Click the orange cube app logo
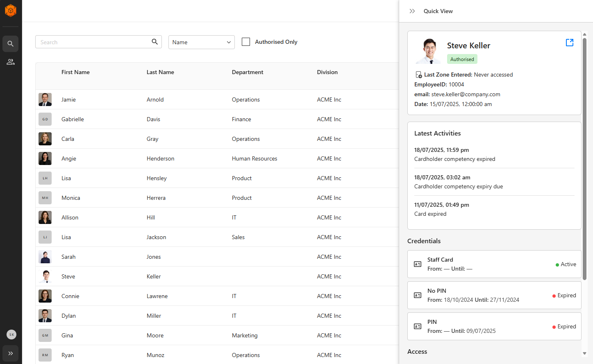 (x=11, y=11)
